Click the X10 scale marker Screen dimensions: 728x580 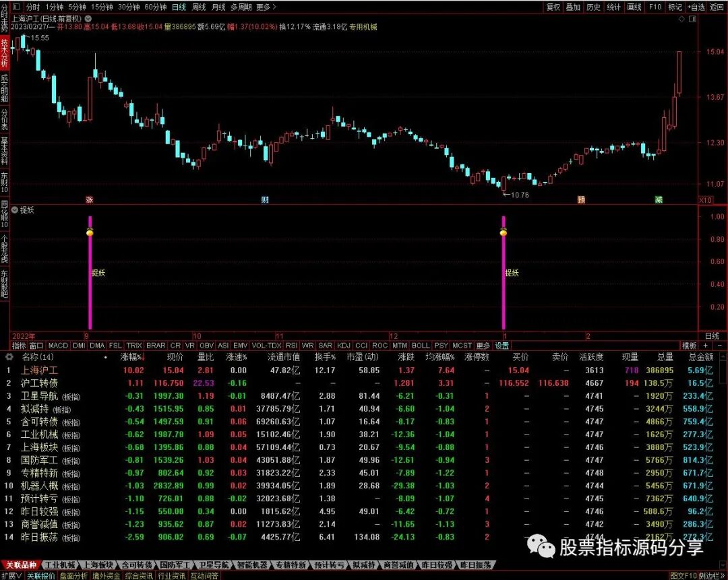pos(705,200)
